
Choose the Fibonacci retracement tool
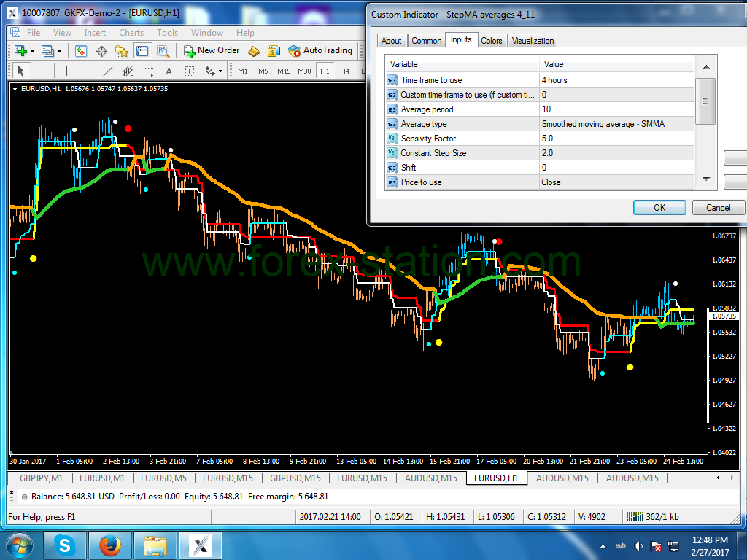149,71
